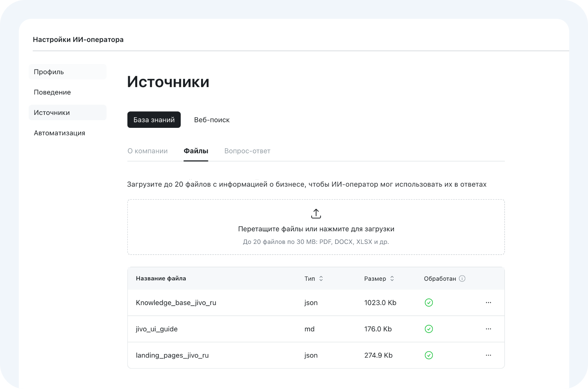Click the json type of landing_pages_jivo_ru
Image resolution: width=588 pixels, height=389 pixels.
(311, 355)
